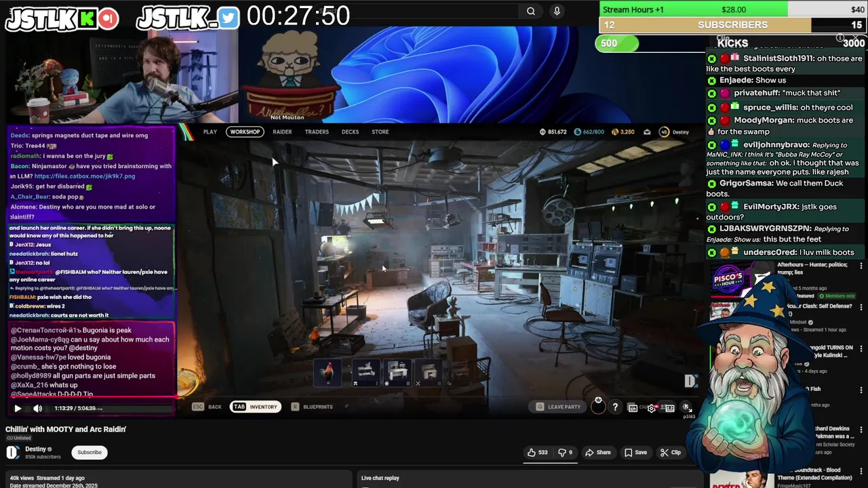Open menu for Self Defense video
868x488 pixels.
(861, 306)
